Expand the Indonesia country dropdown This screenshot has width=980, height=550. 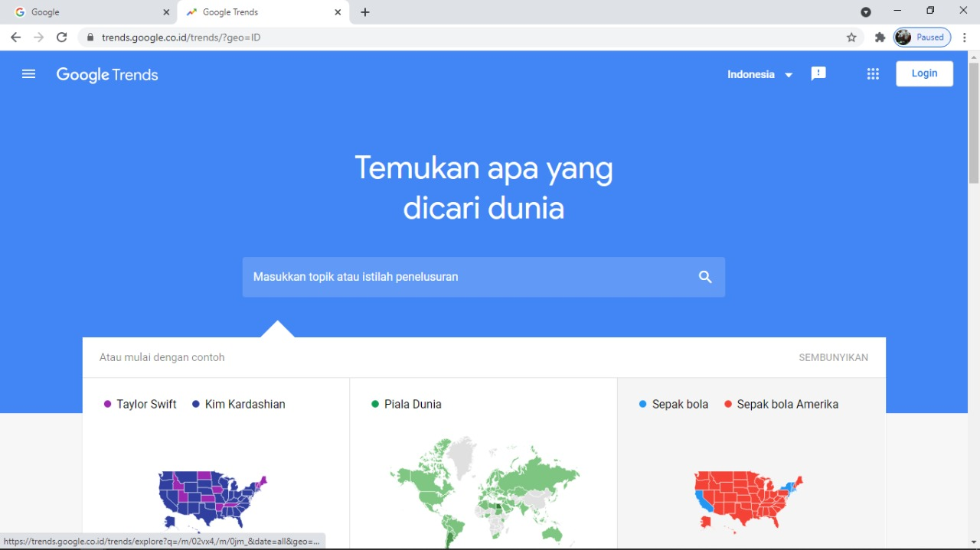click(760, 74)
